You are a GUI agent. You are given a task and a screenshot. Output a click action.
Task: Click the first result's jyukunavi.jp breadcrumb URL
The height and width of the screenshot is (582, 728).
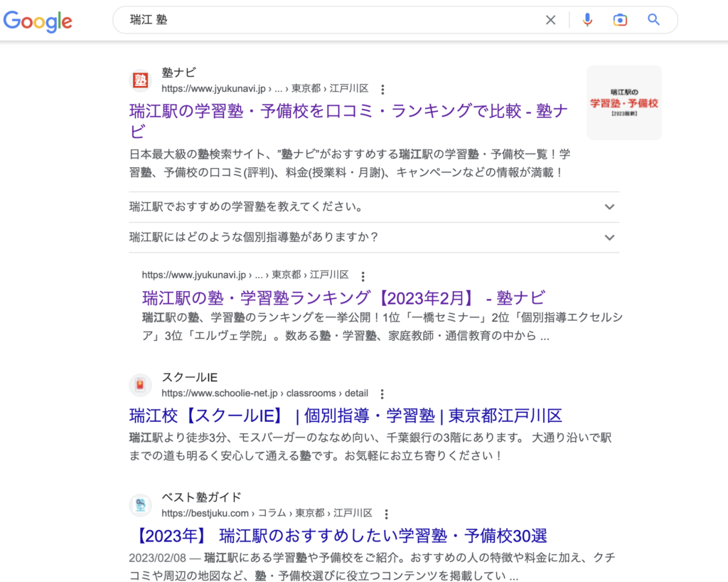coord(265,89)
